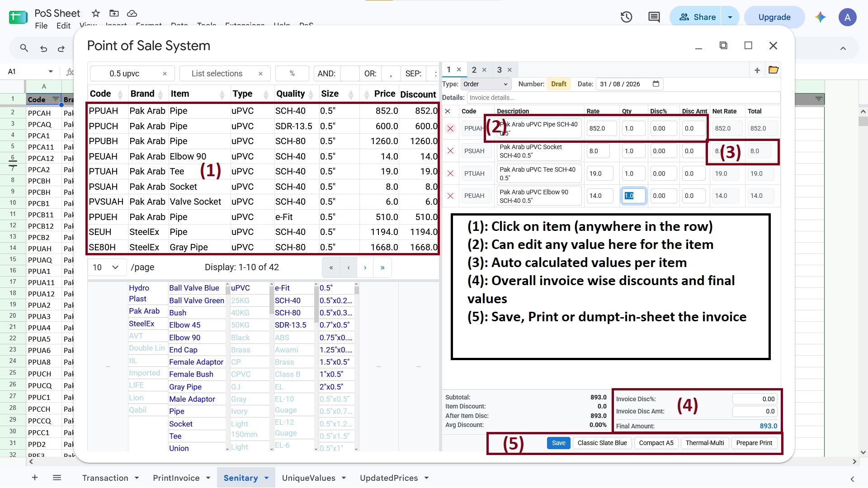Image resolution: width=868 pixels, height=488 pixels.
Task: Close invoice tab 3
Action: pos(509,70)
